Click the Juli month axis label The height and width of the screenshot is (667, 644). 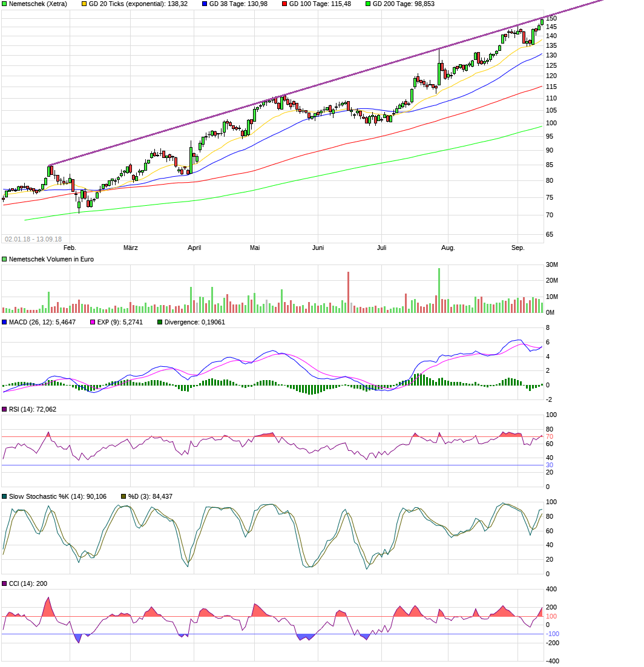point(381,248)
